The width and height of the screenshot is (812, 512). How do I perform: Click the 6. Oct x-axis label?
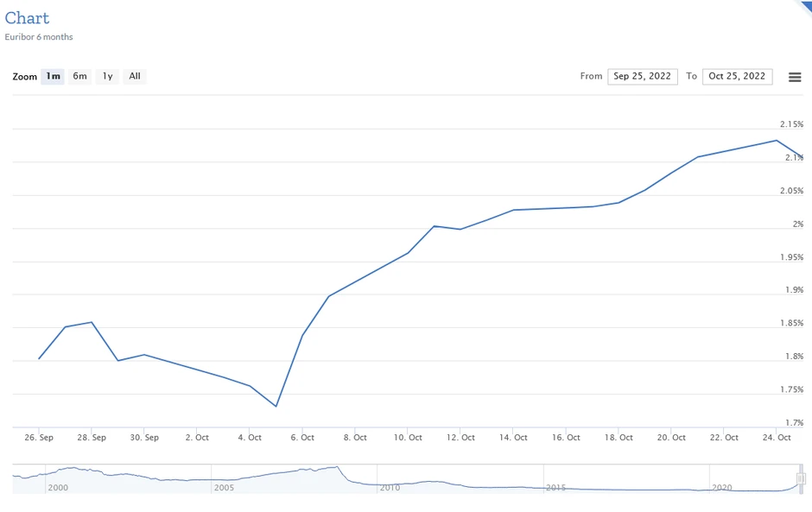(302, 438)
